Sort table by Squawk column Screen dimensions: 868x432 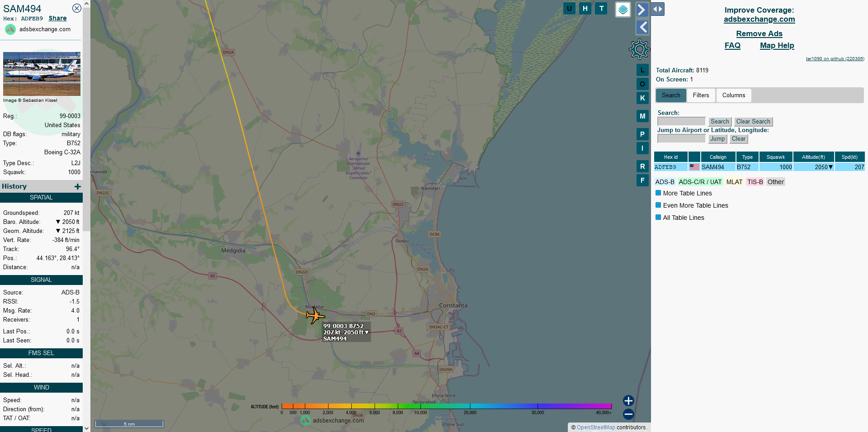[x=776, y=157]
